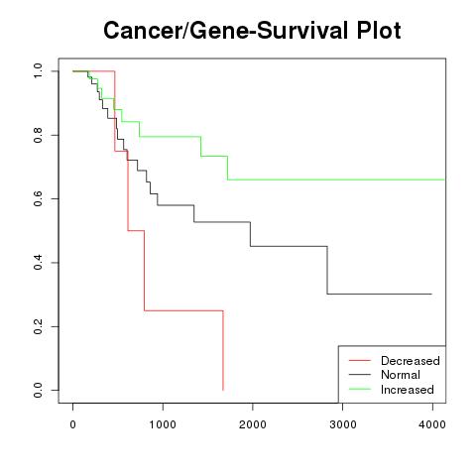Click the y-axis tick label 0.6
The height and width of the screenshot is (476, 476).
[38, 198]
